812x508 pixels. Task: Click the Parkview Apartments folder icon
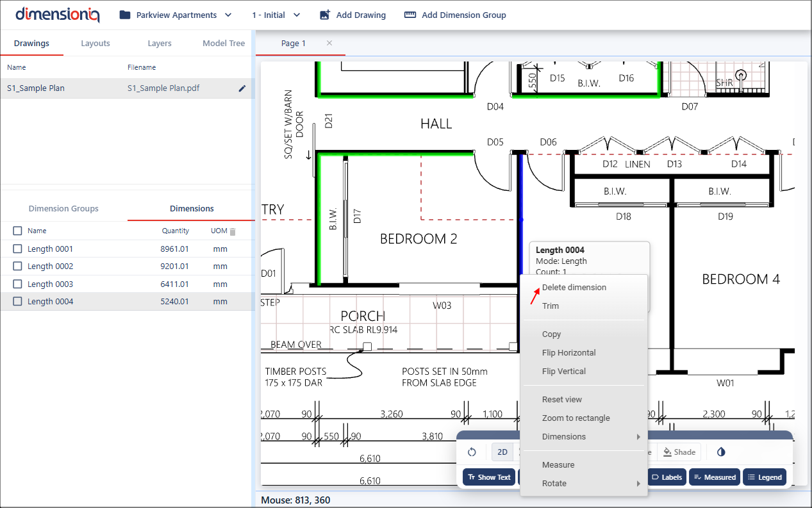125,15
